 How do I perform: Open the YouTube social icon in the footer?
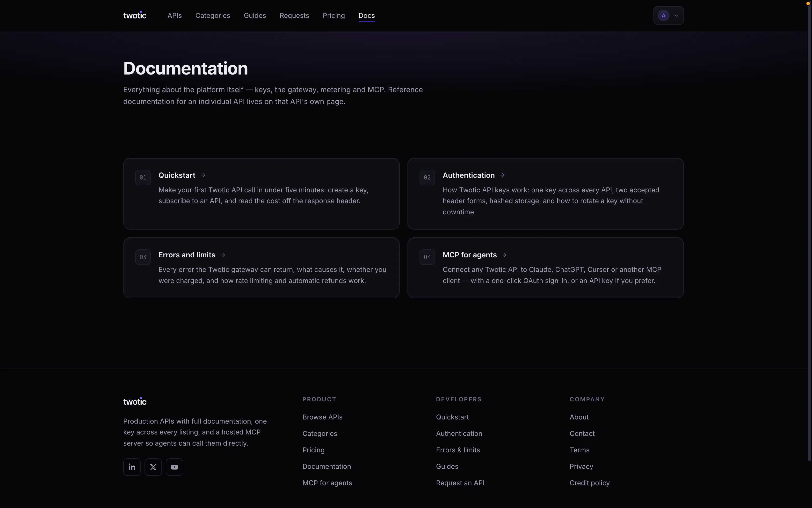(x=174, y=467)
